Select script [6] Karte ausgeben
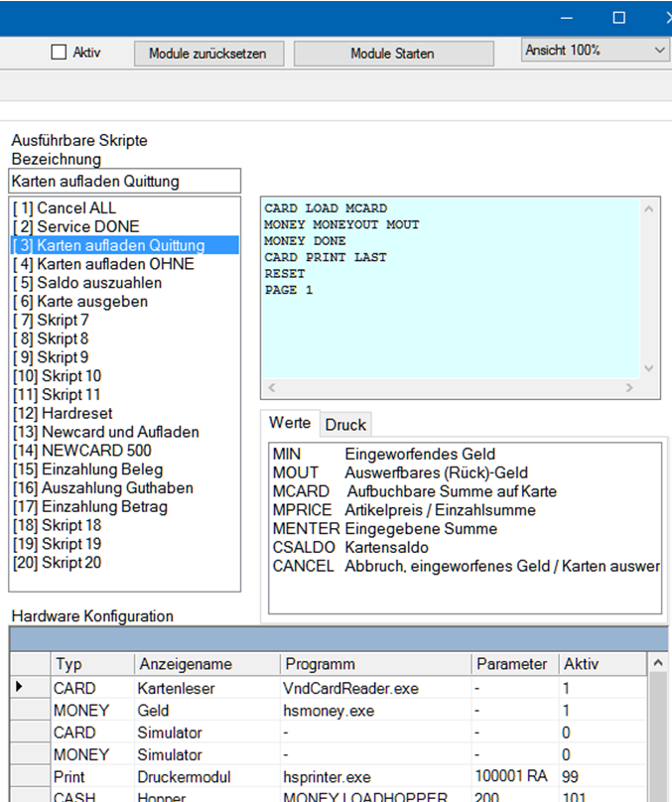The width and height of the screenshot is (672, 802). (125, 302)
